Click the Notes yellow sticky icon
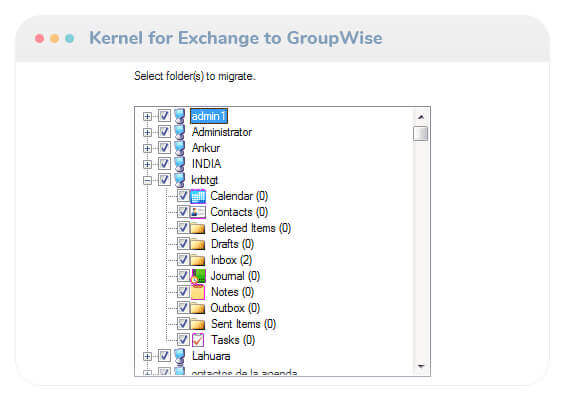The width and height of the screenshot is (565, 401). [198, 292]
